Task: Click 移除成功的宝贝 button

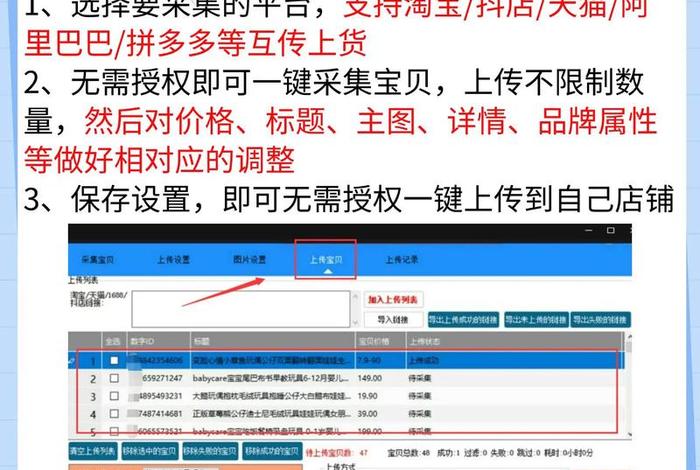Action: (x=271, y=451)
